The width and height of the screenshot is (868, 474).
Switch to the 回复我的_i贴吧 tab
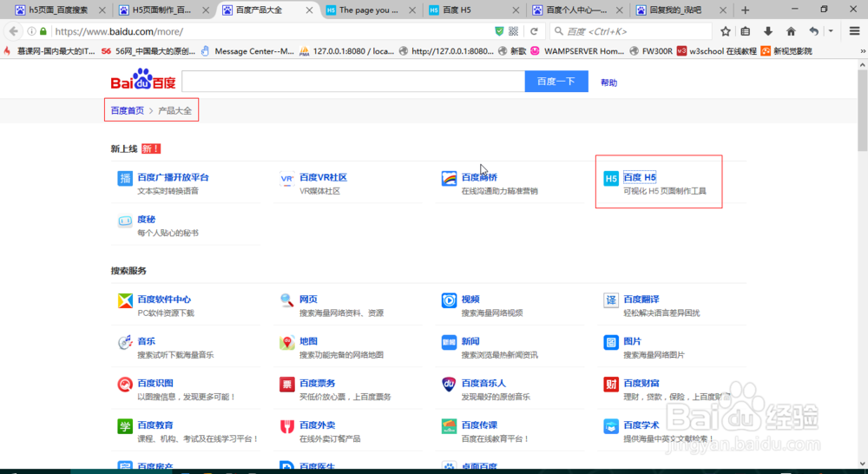click(680, 10)
